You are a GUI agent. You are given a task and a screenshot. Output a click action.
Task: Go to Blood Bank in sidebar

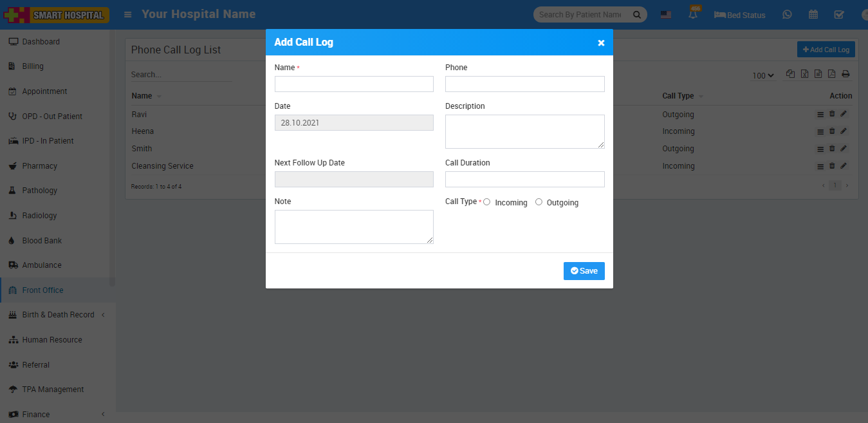point(42,241)
